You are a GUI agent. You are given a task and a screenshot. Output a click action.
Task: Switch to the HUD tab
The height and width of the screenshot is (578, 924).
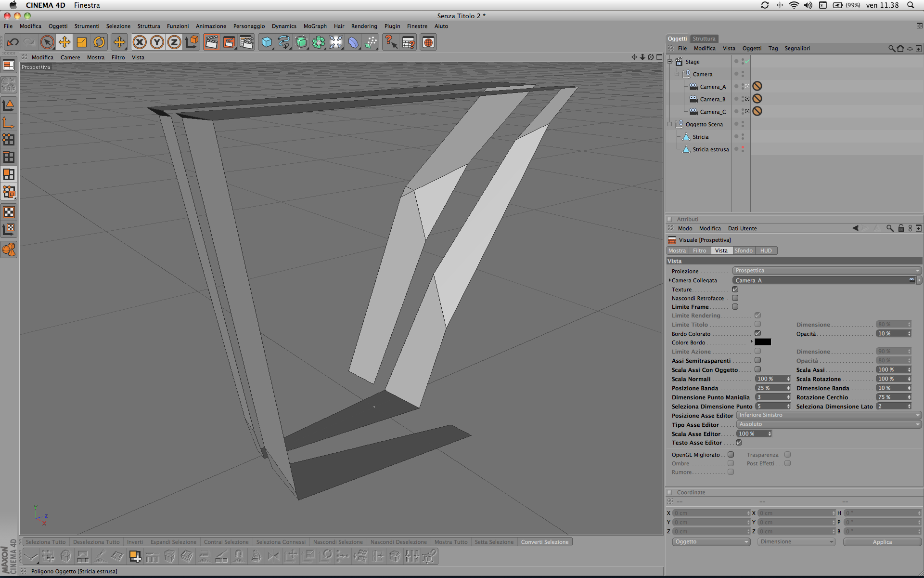[x=766, y=250]
